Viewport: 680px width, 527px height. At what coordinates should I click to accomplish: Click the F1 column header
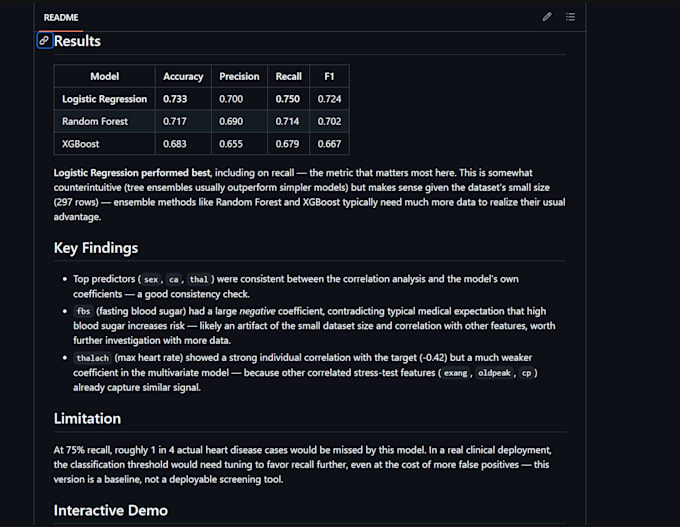(329, 76)
